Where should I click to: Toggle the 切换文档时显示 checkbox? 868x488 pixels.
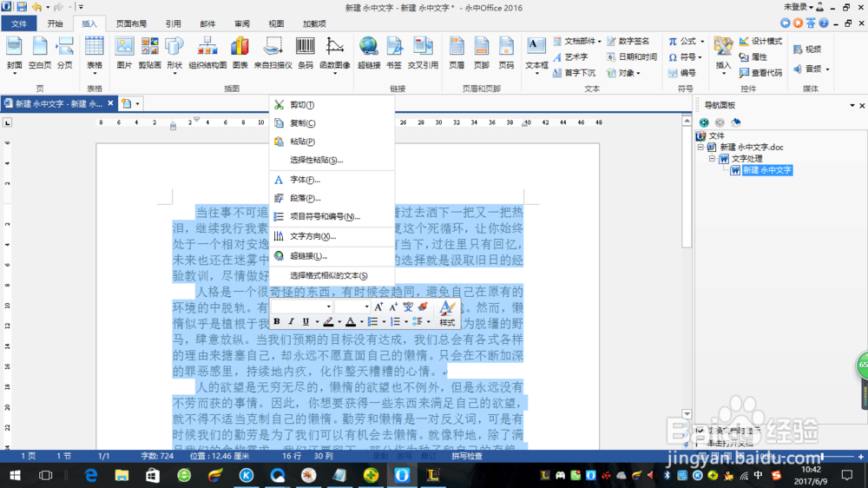pos(700,431)
